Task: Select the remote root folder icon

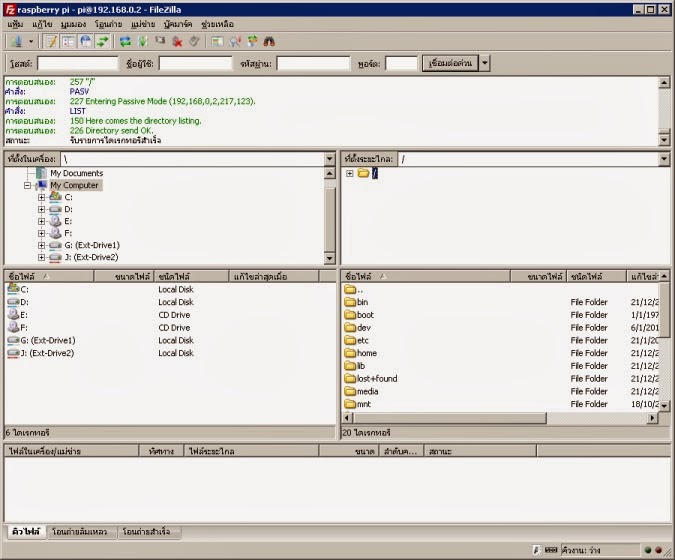Action: click(364, 173)
